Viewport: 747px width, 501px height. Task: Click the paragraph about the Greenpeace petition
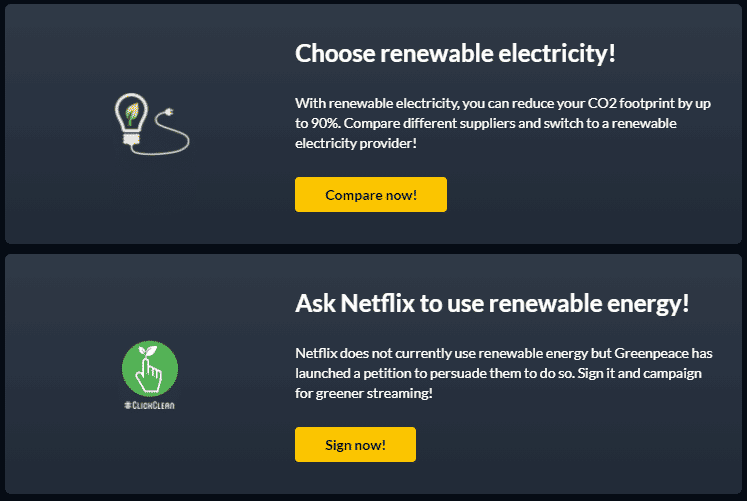[504, 373]
